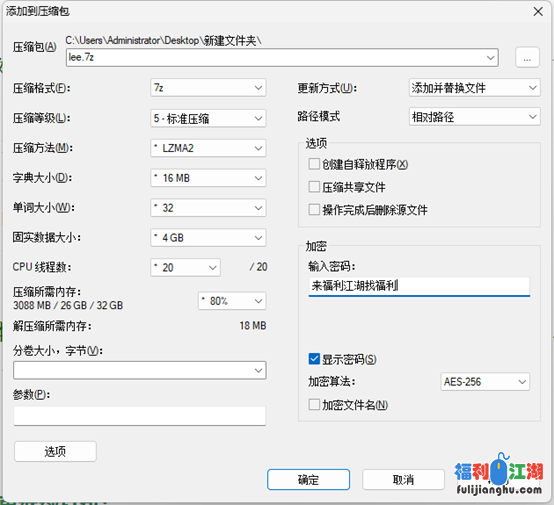This screenshot has width=554, height=505.
Task: Open the AES-256 encryption algorithm dropdown
Action: [485, 382]
